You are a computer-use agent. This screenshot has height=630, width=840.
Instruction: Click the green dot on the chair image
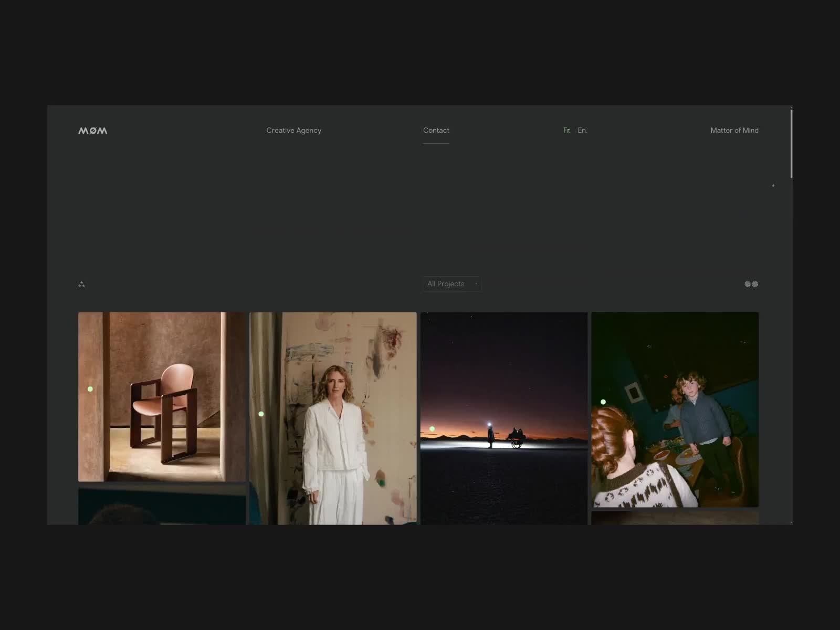pyautogui.click(x=90, y=389)
